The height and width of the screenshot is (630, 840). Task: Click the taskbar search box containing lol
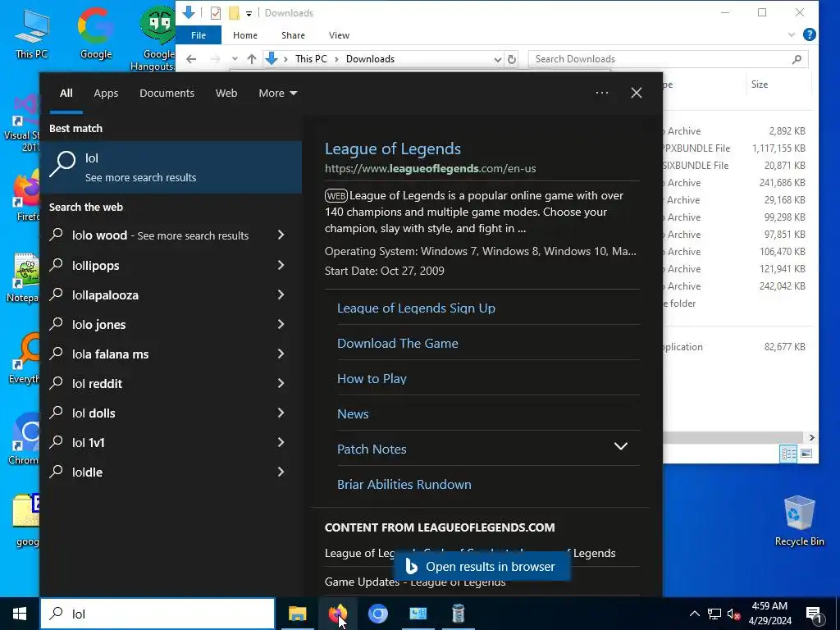(x=157, y=614)
